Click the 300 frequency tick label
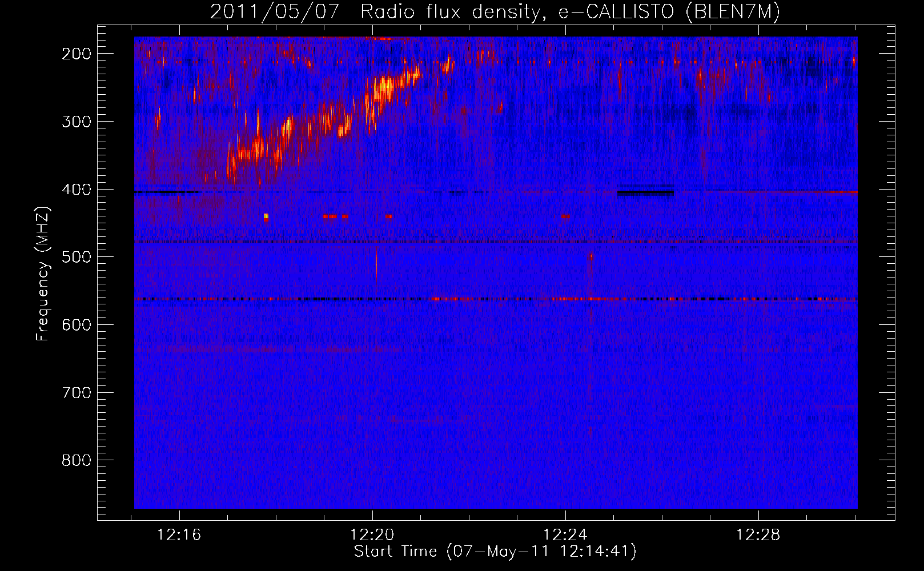This screenshot has width=924, height=571. point(77,122)
